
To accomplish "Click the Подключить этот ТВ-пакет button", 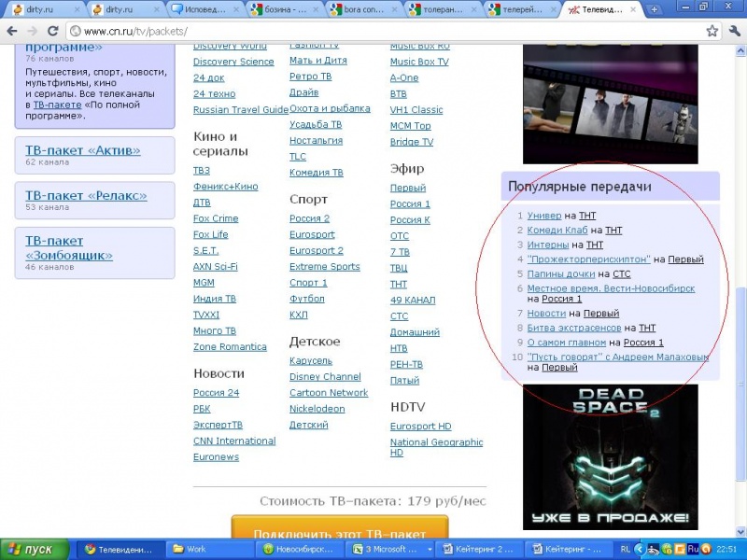I will point(340,528).
